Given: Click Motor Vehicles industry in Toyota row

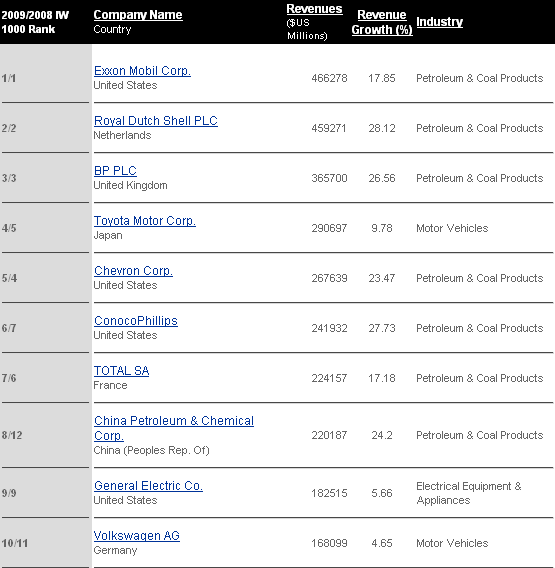Looking at the screenshot, I should click(x=452, y=228).
